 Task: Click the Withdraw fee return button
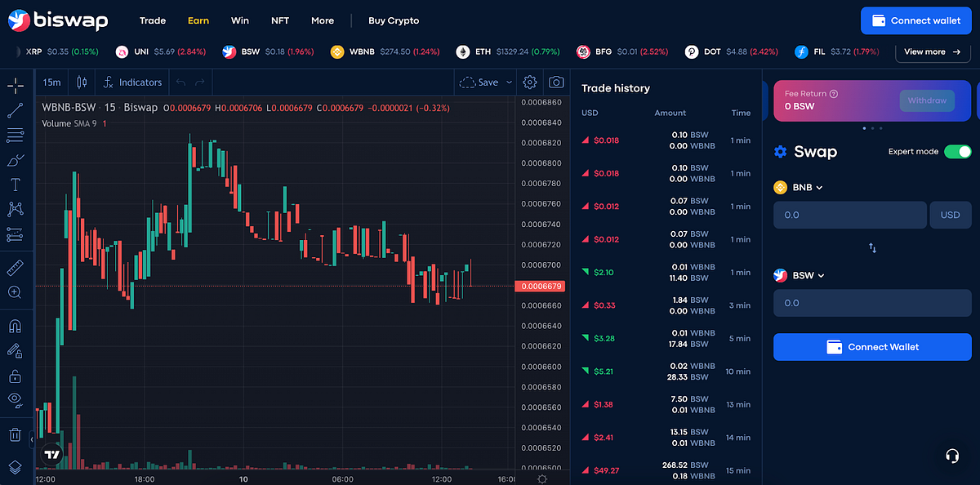(x=927, y=100)
